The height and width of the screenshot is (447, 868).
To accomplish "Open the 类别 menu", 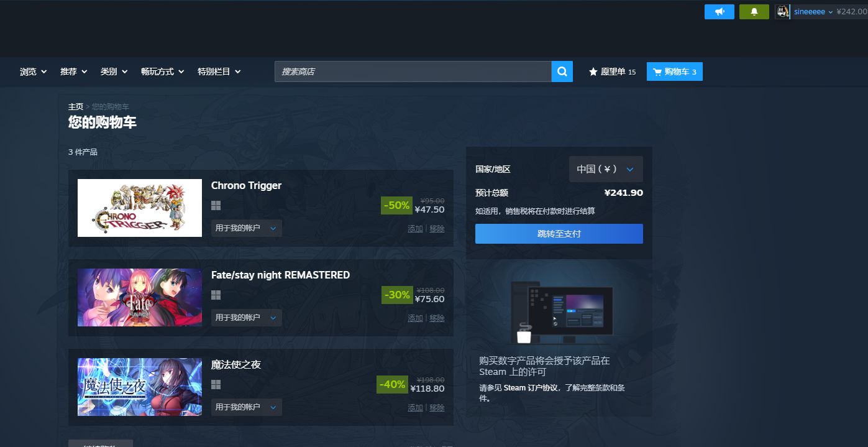I will (x=114, y=71).
